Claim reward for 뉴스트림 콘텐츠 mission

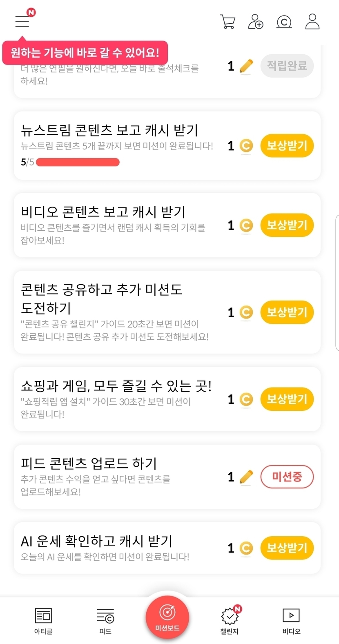[287, 146]
